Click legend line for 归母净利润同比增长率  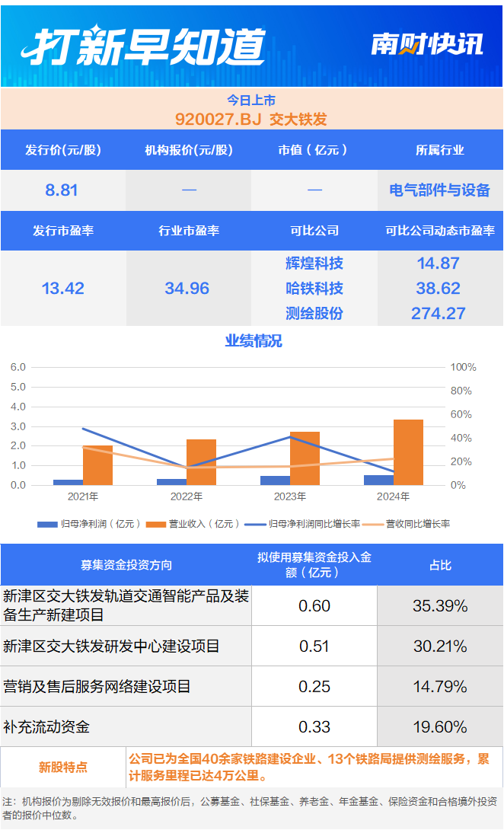(x=254, y=524)
